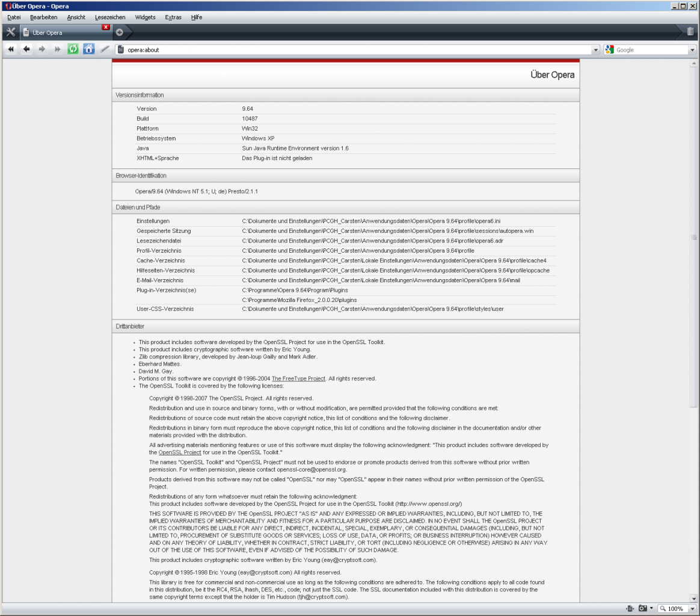The width and height of the screenshot is (700, 616).
Task: Click the wand (password manager) icon
Action: [x=105, y=49]
